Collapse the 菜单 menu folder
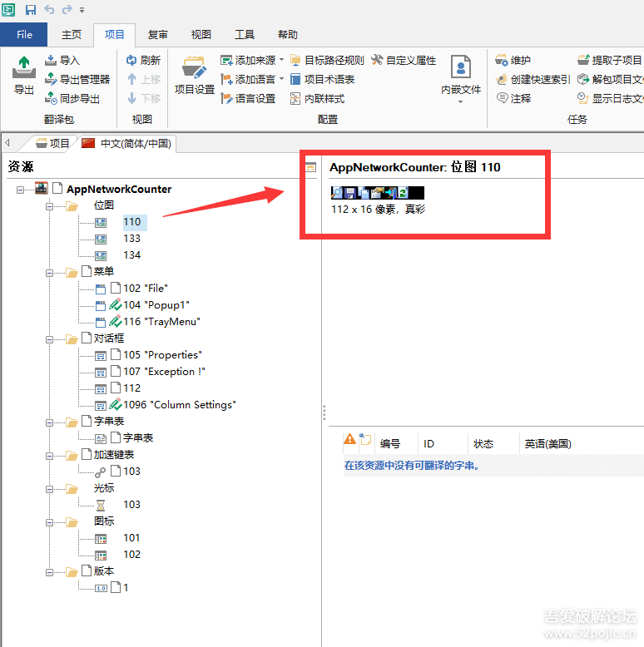 tap(50, 273)
